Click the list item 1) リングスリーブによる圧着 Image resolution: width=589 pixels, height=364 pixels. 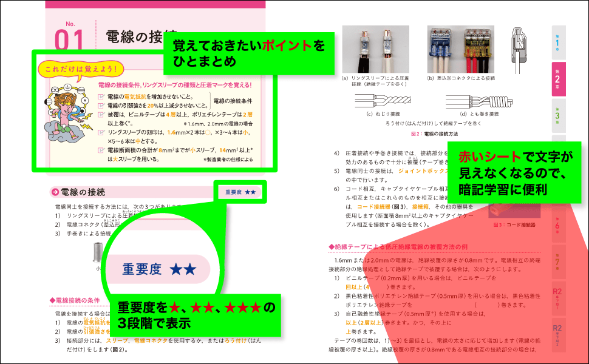[x=94, y=216]
